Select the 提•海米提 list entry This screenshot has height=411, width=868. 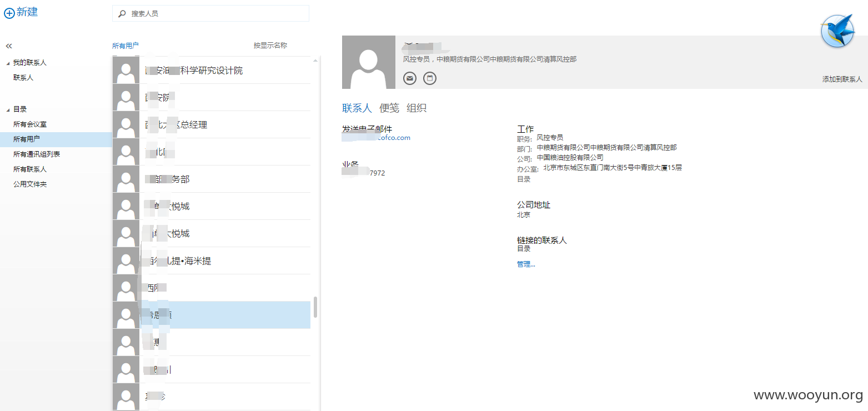(x=212, y=261)
